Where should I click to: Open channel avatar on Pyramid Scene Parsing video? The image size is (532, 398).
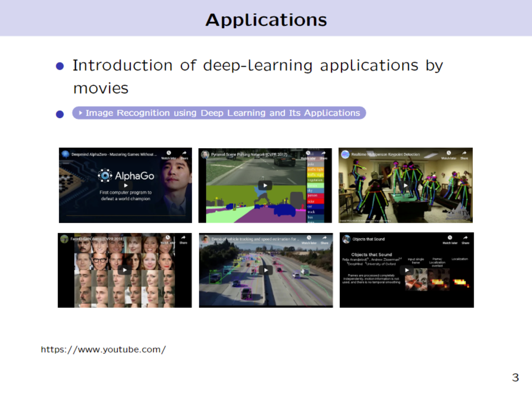tap(205, 155)
